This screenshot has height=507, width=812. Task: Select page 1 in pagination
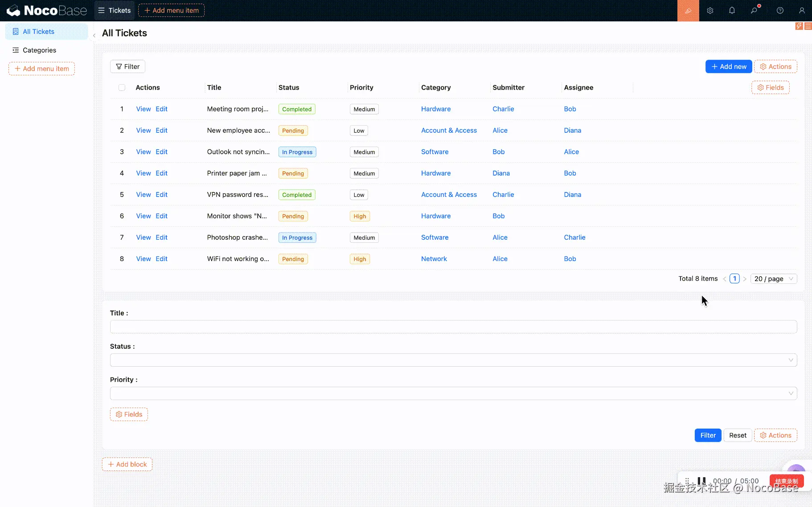(734, 279)
